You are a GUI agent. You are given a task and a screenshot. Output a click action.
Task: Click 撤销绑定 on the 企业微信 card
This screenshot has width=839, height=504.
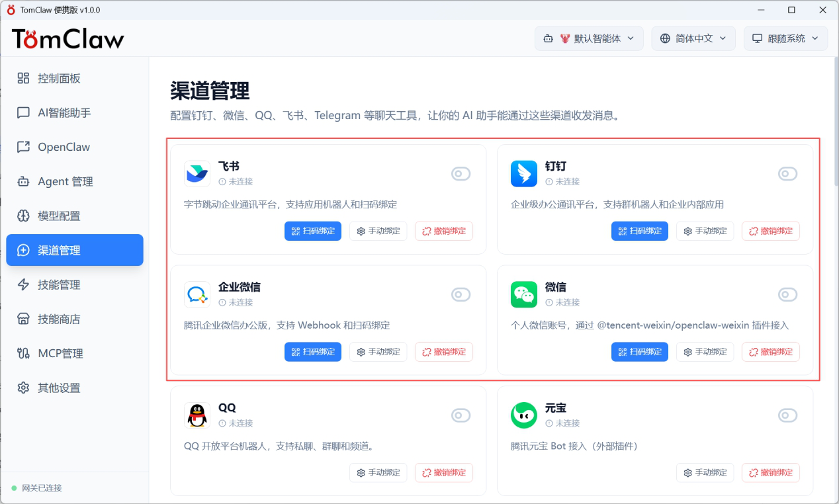coord(444,352)
